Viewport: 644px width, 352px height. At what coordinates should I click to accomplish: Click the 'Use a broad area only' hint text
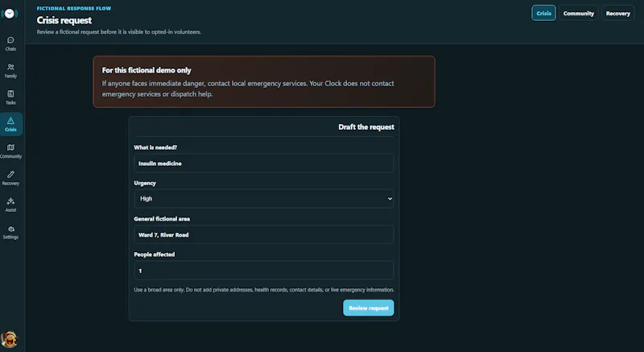click(x=264, y=289)
